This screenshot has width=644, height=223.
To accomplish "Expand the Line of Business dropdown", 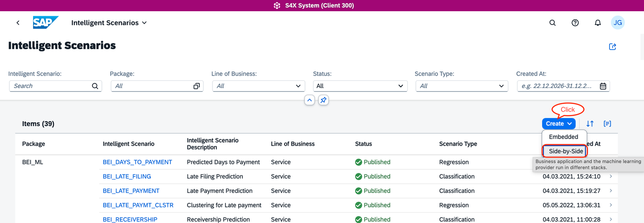I will [x=298, y=86].
